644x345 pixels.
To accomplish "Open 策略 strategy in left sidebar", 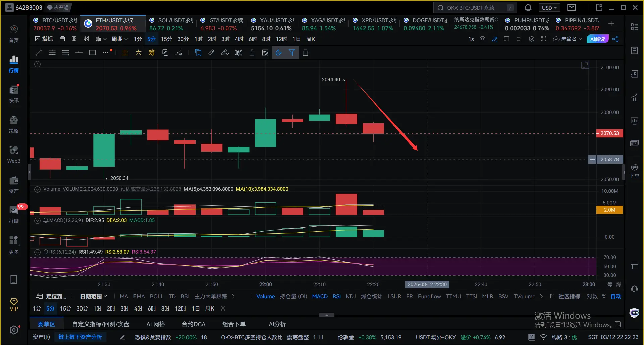I will coord(14,124).
